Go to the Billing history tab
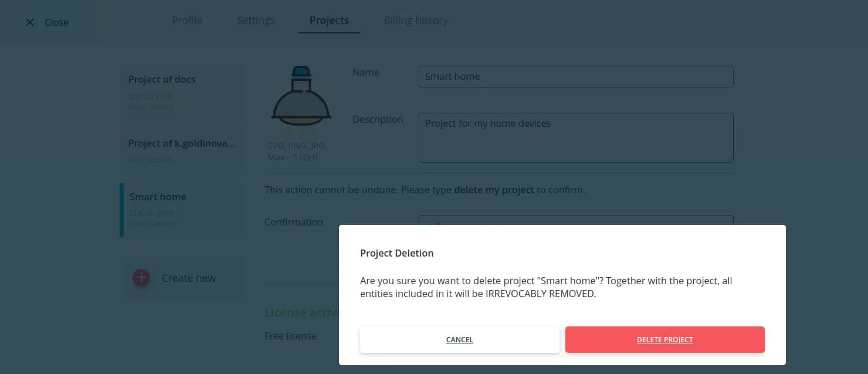 pyautogui.click(x=416, y=21)
